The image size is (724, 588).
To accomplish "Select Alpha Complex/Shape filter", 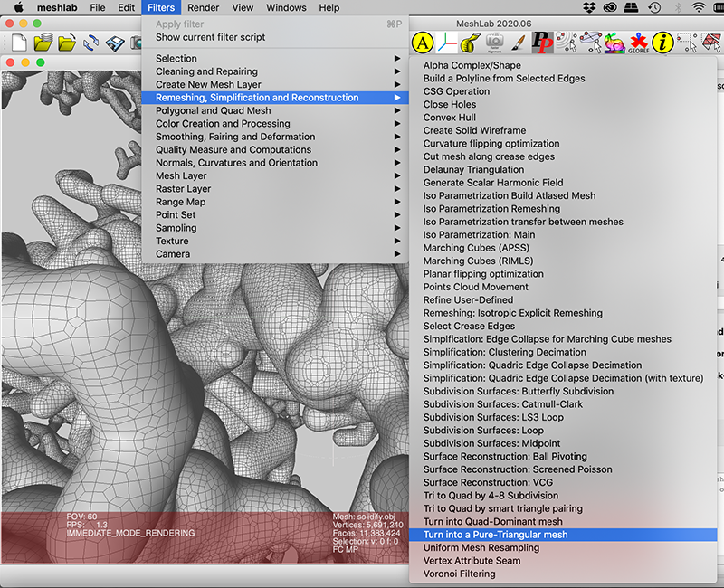I will tap(563, 65).
